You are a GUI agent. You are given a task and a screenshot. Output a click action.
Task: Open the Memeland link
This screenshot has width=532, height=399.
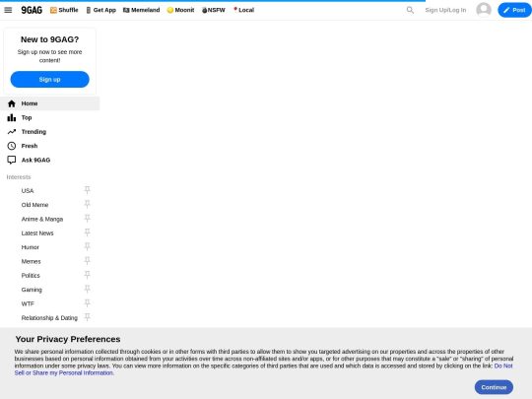click(x=141, y=10)
